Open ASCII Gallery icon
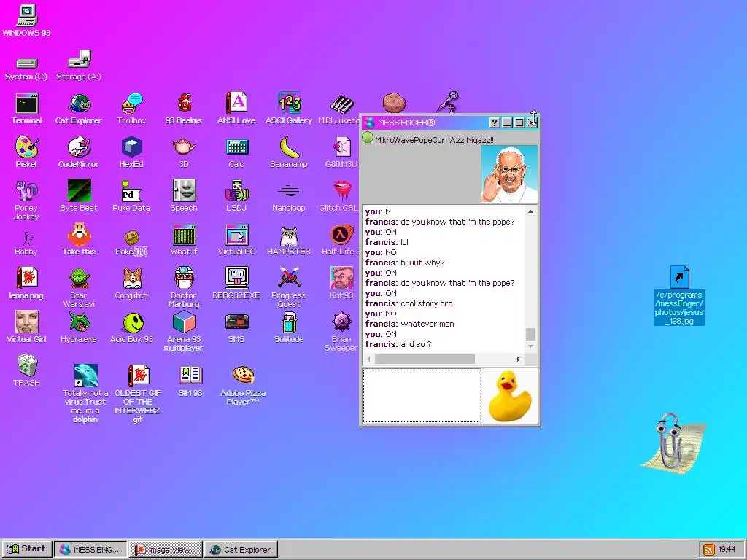Image resolution: width=747 pixels, height=560 pixels. click(x=289, y=104)
